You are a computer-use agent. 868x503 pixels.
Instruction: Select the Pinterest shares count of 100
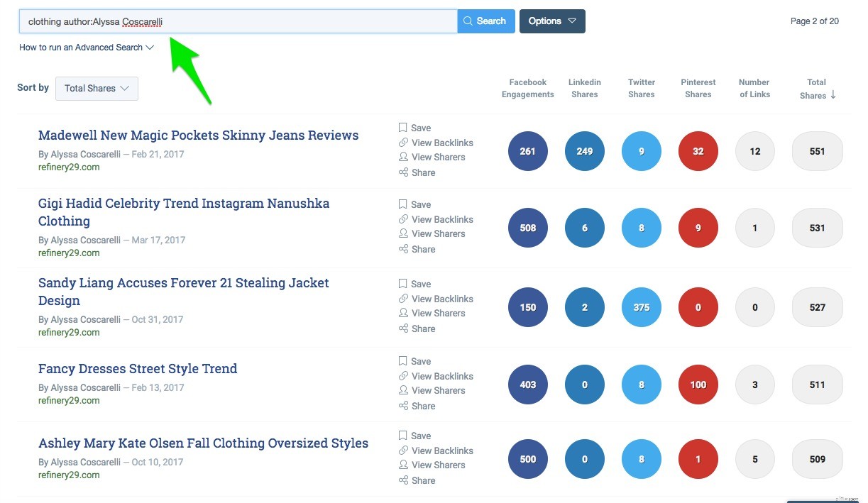pyautogui.click(x=698, y=385)
